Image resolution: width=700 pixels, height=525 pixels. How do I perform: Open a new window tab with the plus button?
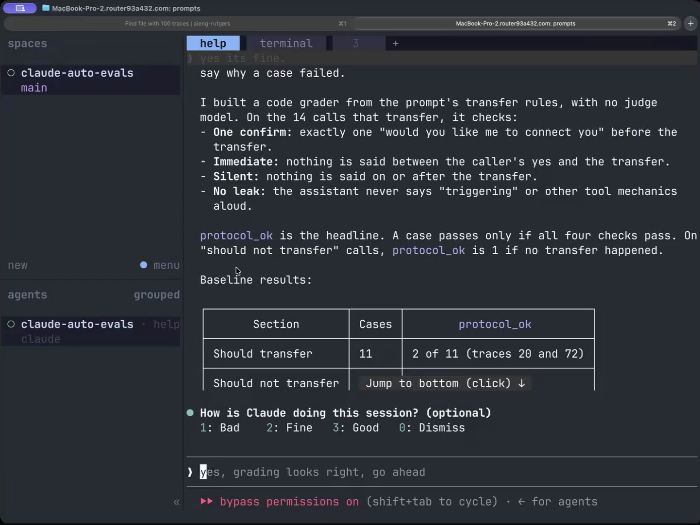click(691, 24)
